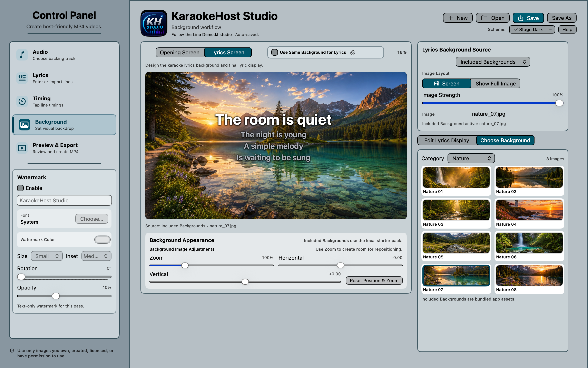The height and width of the screenshot is (368, 588).
Task: Click the Zoom slider handle
Action: pyautogui.click(x=185, y=265)
